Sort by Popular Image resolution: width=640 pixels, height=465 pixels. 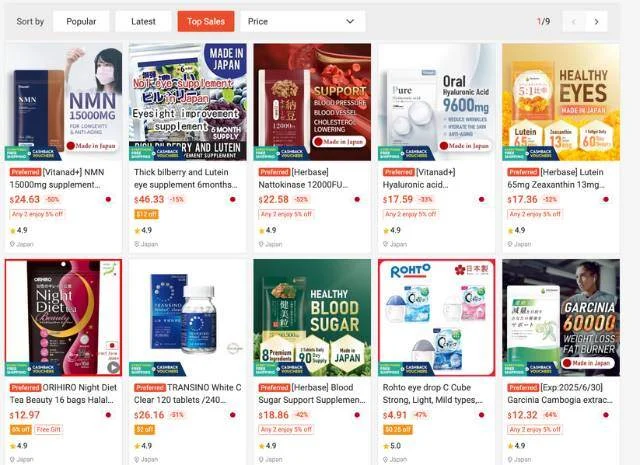coord(81,22)
